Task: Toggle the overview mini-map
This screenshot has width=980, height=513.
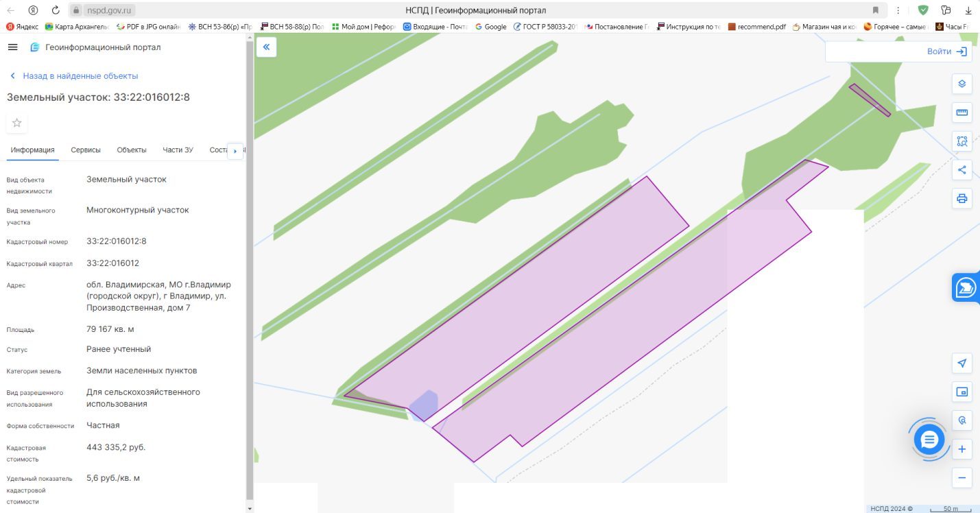Action: [x=962, y=392]
